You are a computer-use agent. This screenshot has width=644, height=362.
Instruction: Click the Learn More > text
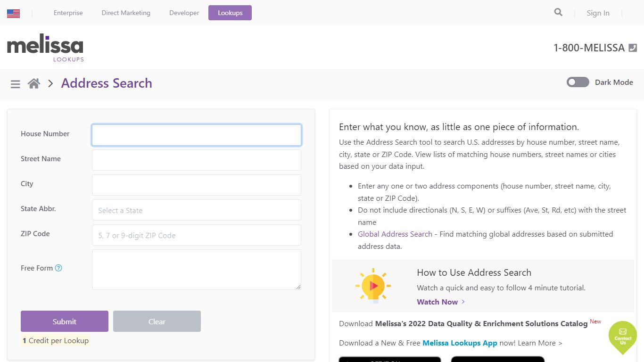[540, 343]
